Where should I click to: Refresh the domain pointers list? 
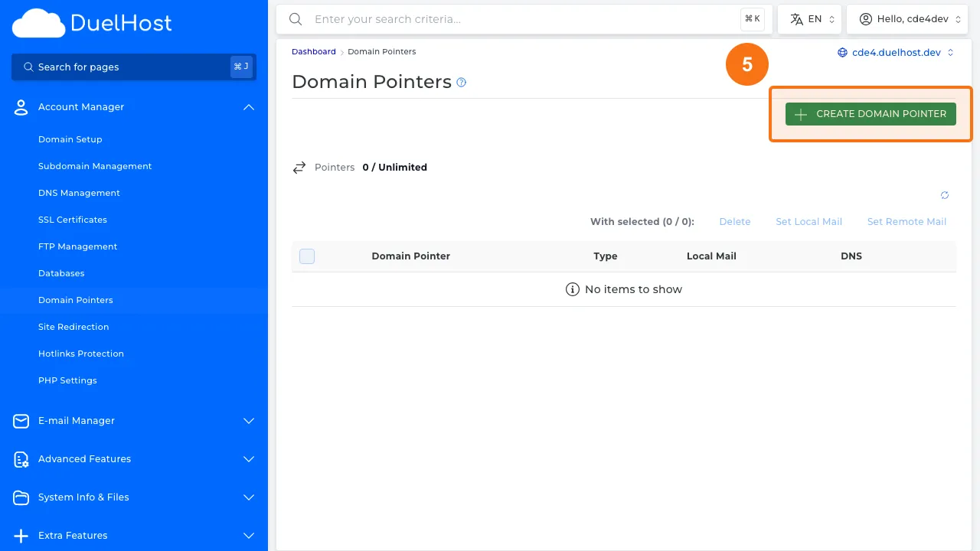(x=945, y=195)
